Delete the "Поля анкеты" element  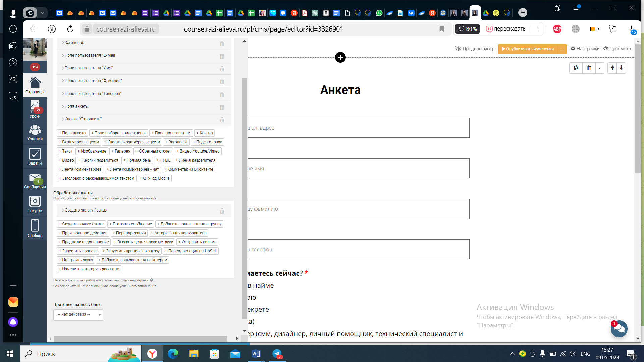[222, 107]
